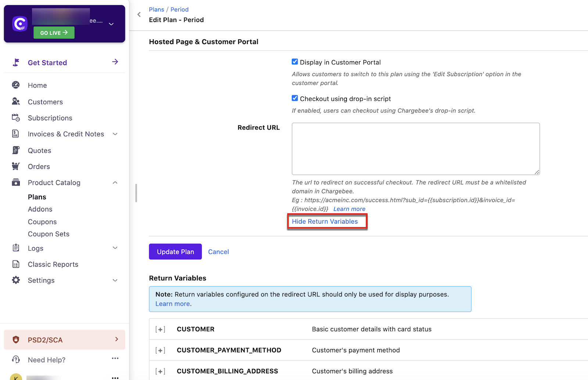Viewport: 588px width, 380px height.
Task: Click the PSD2/SCA shield icon
Action: tap(16, 340)
